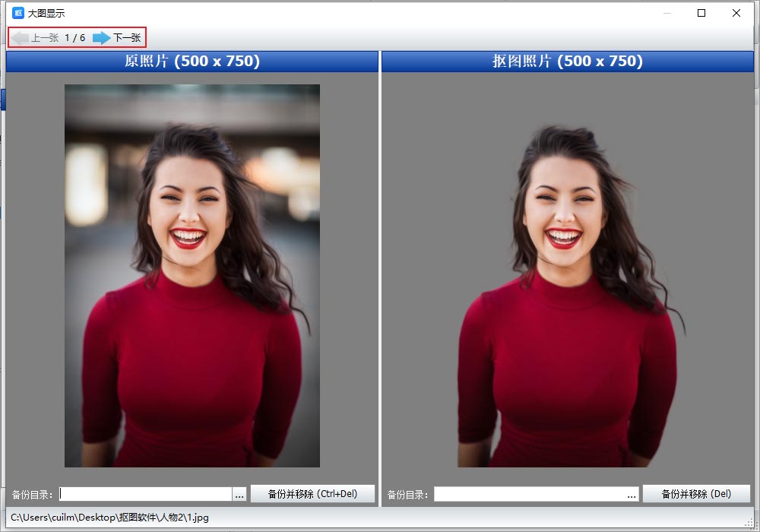The height and width of the screenshot is (532, 760).
Task: Click the blue next arrow icon
Action: tap(101, 38)
